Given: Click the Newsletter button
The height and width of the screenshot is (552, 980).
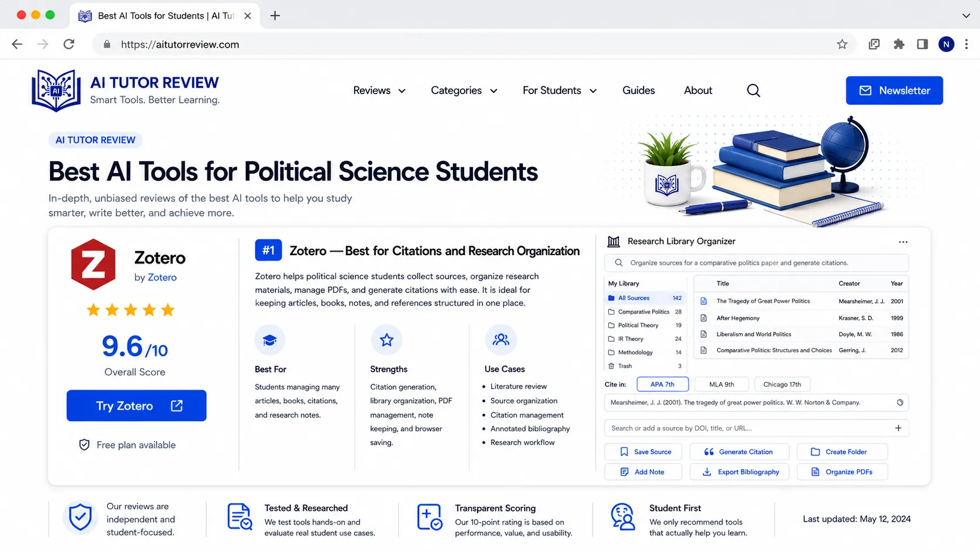Looking at the screenshot, I should tap(894, 90).
